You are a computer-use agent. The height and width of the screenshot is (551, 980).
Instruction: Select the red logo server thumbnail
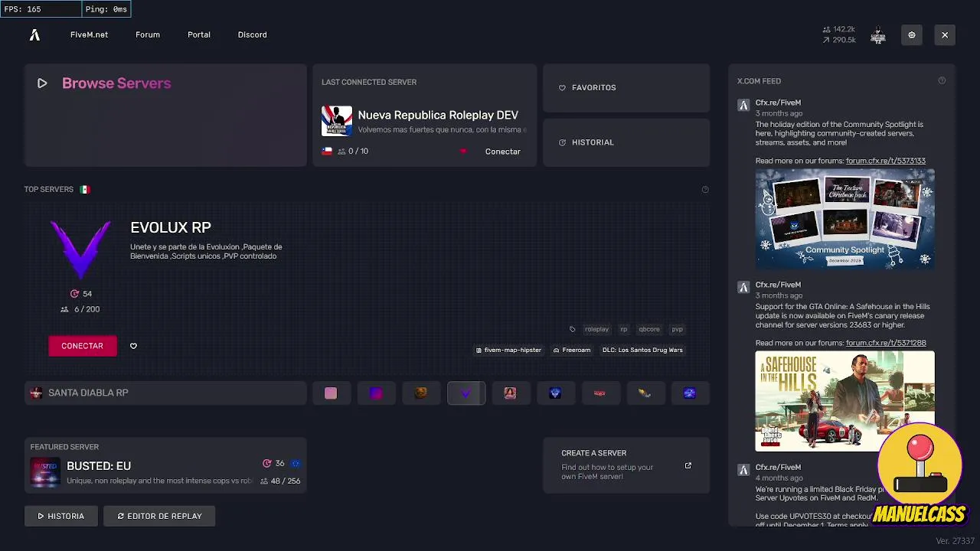600,393
